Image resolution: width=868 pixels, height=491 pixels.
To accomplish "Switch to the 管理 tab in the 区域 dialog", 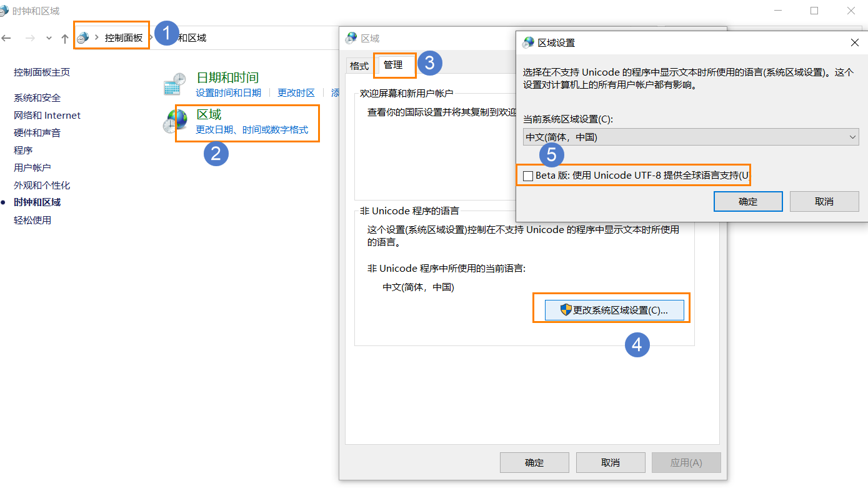I will click(x=393, y=65).
